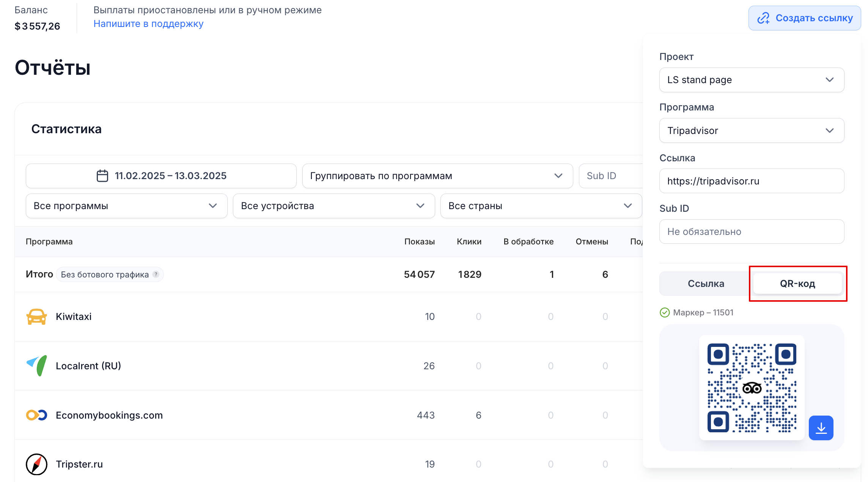This screenshot has width=868, height=482.
Task: Switch to the QR-код tab
Action: tap(797, 284)
